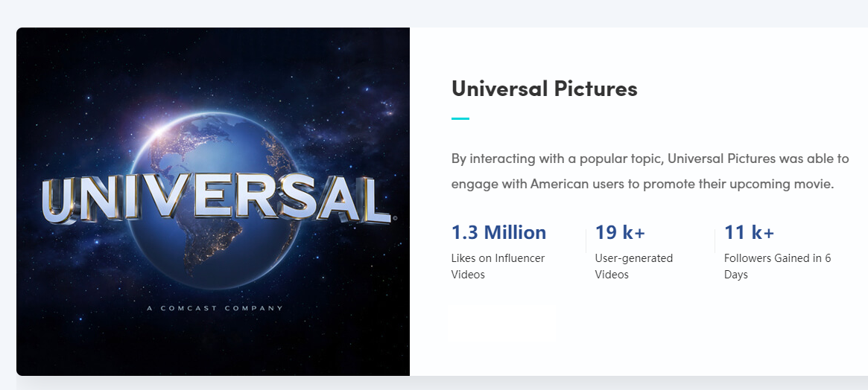Click the bright lens flare on the globe
Screen dimensions: 868x390
(x=157, y=132)
